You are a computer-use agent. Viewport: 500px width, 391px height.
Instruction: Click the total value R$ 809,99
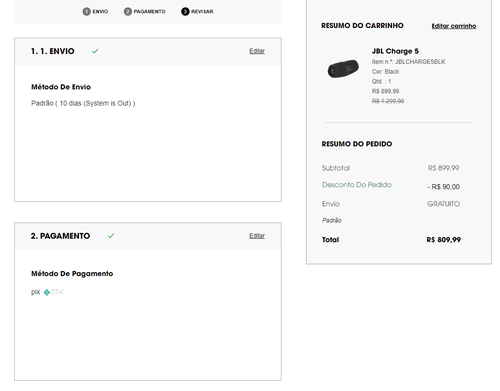(443, 240)
